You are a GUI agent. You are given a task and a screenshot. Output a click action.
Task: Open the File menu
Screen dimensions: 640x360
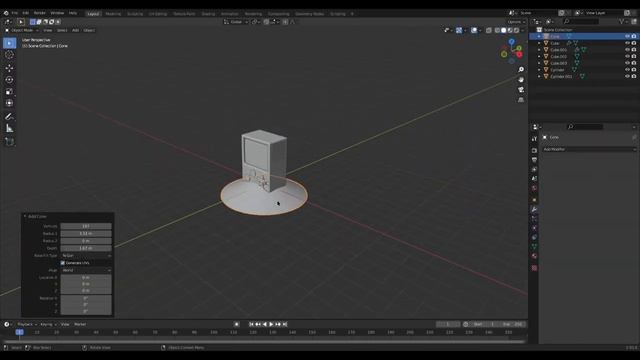(x=15, y=13)
